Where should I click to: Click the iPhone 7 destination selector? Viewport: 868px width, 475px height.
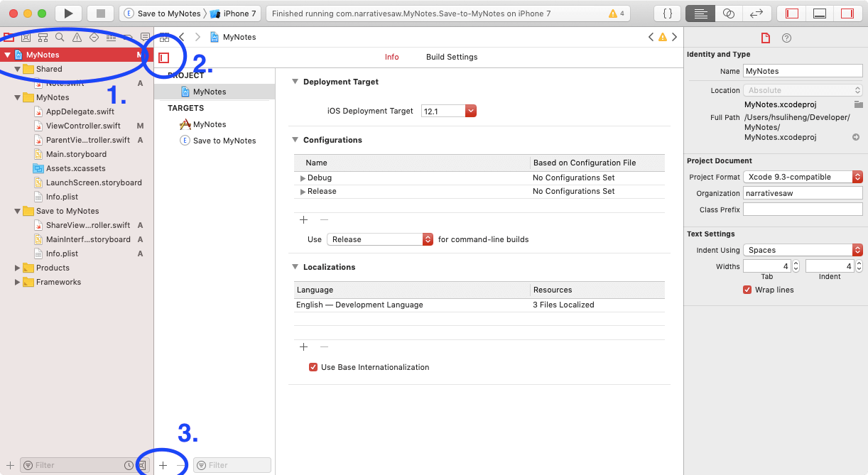click(233, 13)
